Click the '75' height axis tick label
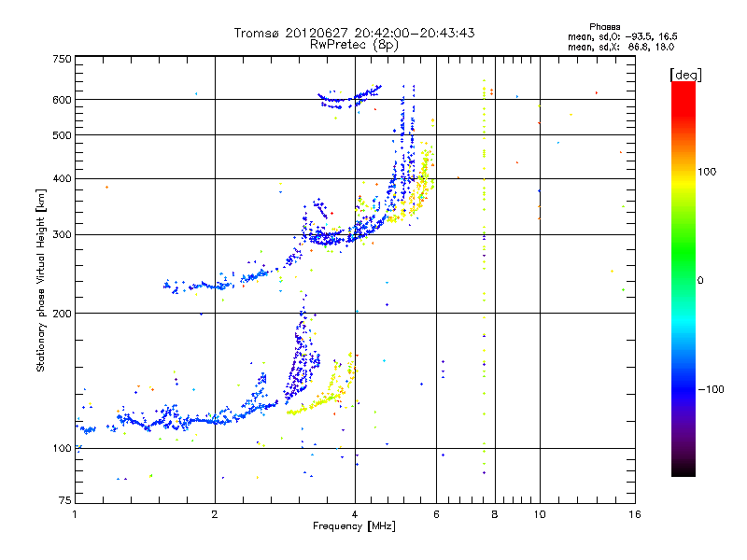This screenshot has width=747, height=560. click(65, 500)
